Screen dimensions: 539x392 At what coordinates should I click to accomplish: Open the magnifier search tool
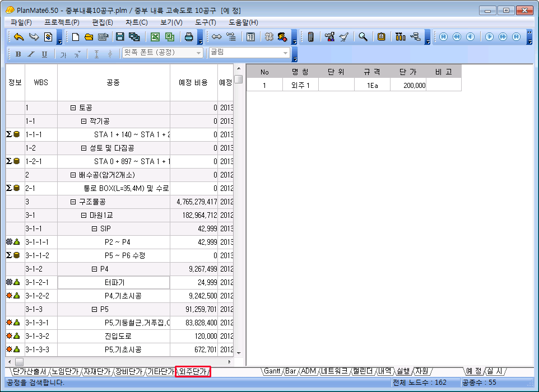pos(363,37)
